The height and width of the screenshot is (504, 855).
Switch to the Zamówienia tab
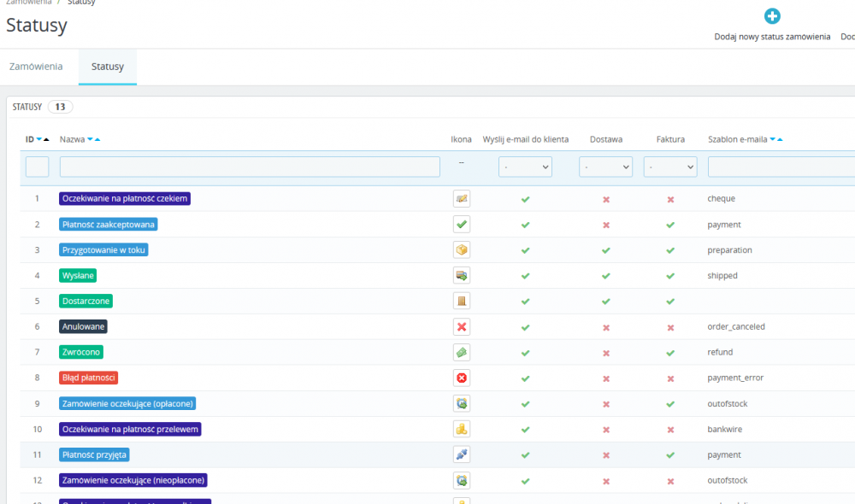[x=36, y=67]
